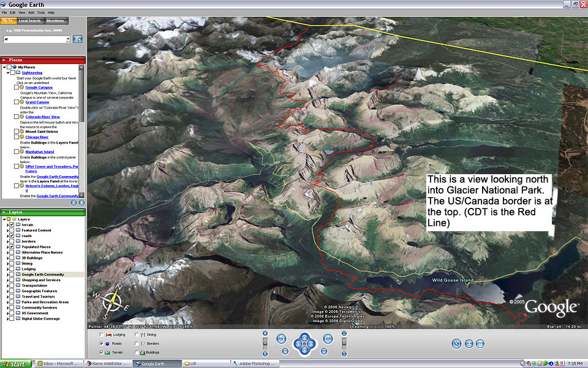Enable the Buildings checkbox in bottom panel
Screen dimensions: 588x368
coord(137,353)
